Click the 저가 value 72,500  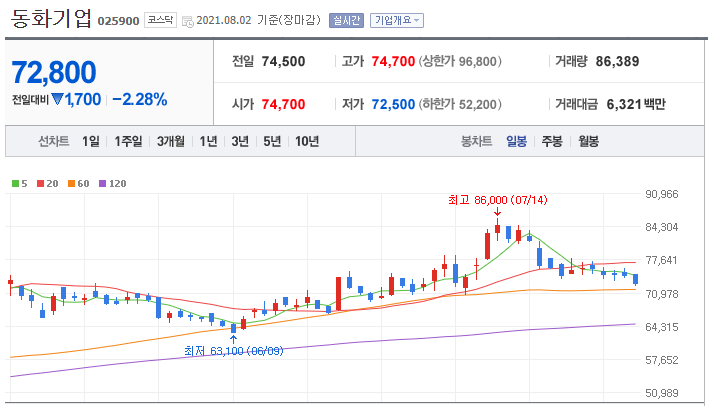coord(393,104)
